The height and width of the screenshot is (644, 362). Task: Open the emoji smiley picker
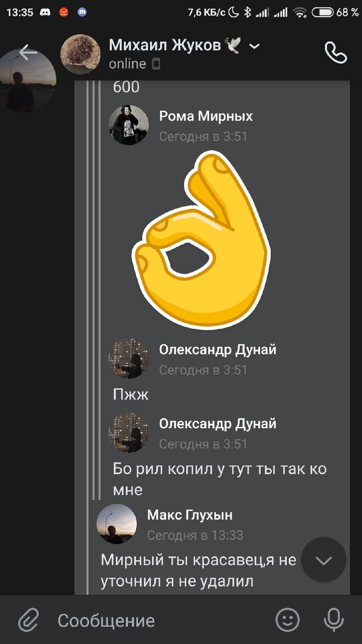(x=287, y=620)
